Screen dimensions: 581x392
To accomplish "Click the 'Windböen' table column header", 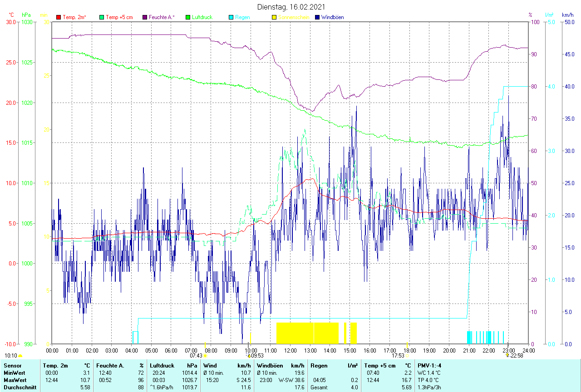I will pos(270,365).
